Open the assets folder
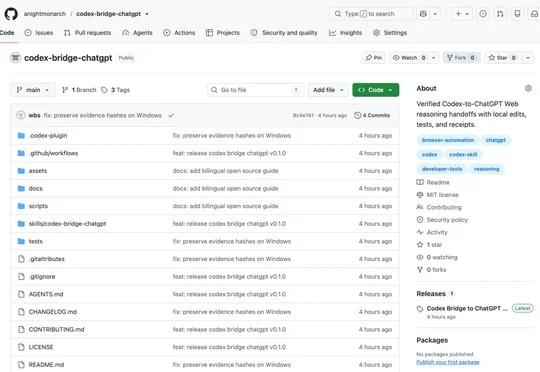The image size is (540, 372). coord(38,170)
